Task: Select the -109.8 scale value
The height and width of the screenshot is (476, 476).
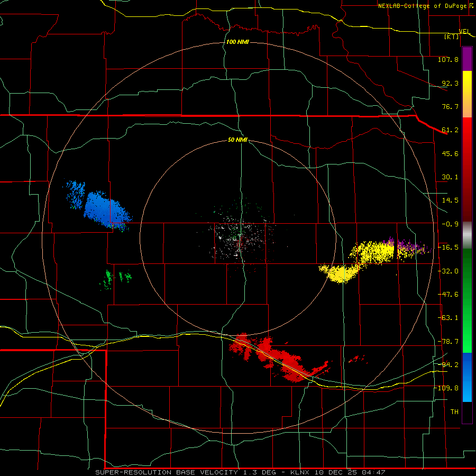Action: click(447, 388)
